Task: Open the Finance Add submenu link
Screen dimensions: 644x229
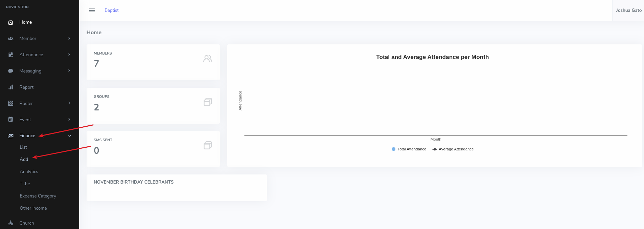Action: tap(24, 160)
